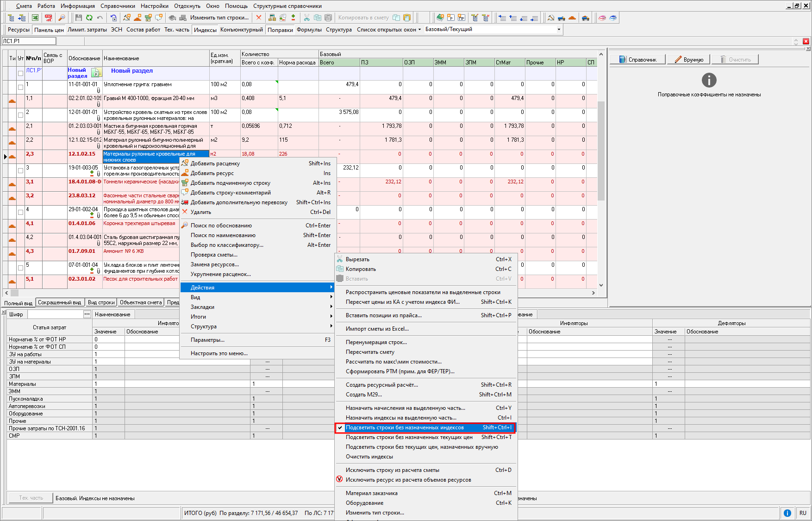Expand the Закладки submenu

(x=257, y=307)
